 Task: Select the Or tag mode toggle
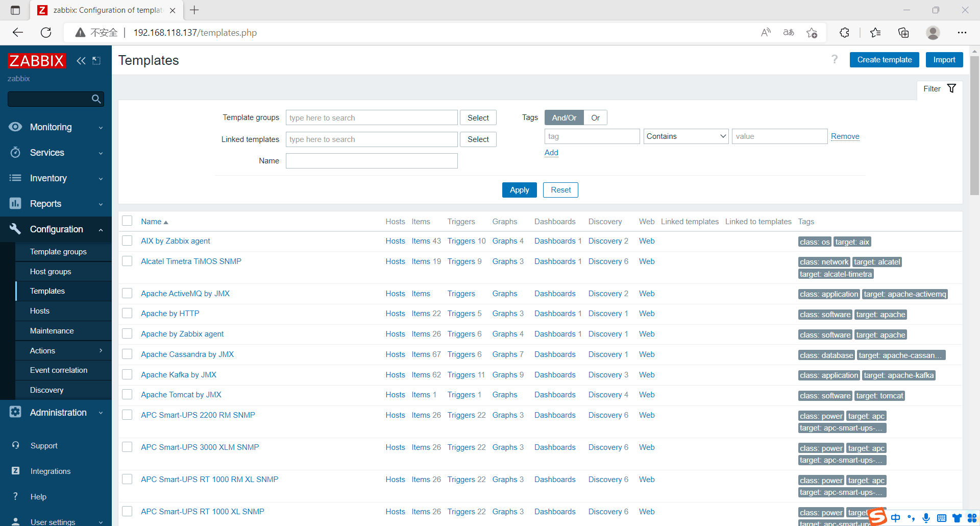tap(595, 117)
